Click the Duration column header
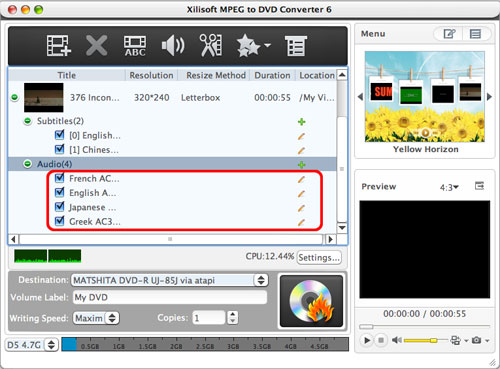Image resolution: width=500 pixels, height=369 pixels. 272,75
